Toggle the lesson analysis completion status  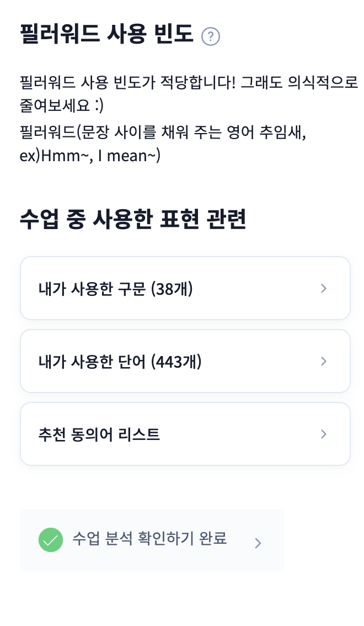(152, 540)
